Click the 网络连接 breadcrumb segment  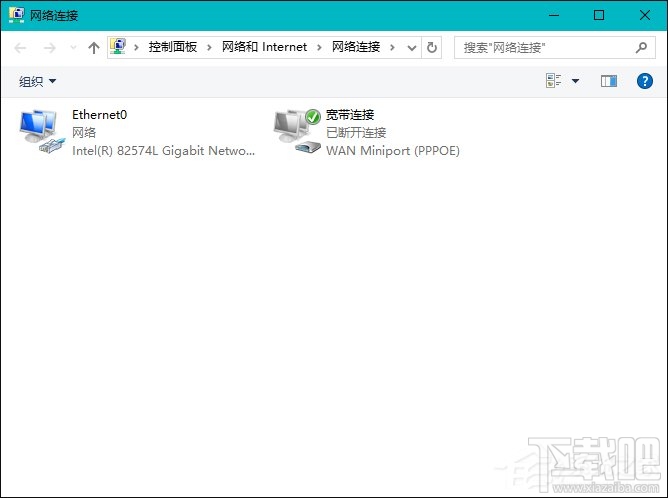click(x=357, y=47)
